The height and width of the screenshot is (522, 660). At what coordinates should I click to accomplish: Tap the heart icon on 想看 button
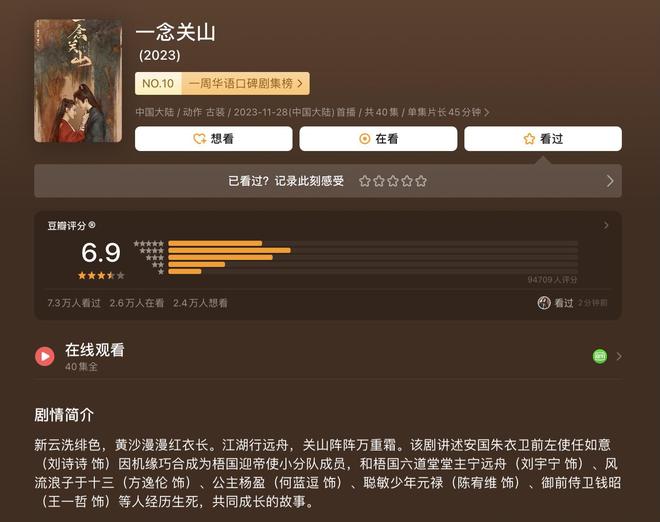point(199,138)
